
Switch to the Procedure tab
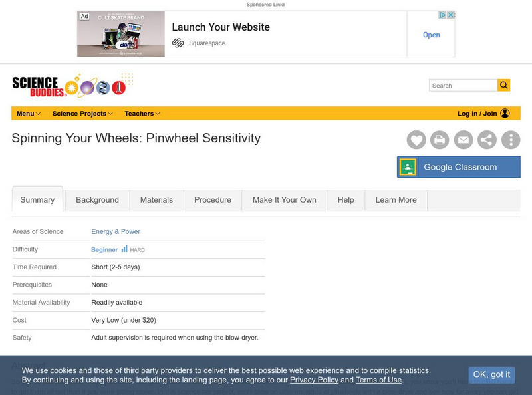[x=213, y=200]
